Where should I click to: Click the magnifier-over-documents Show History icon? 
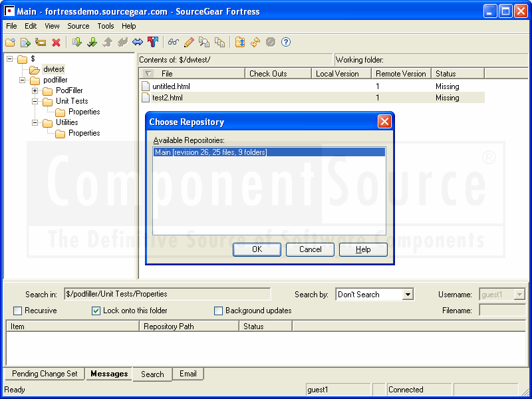(204, 42)
